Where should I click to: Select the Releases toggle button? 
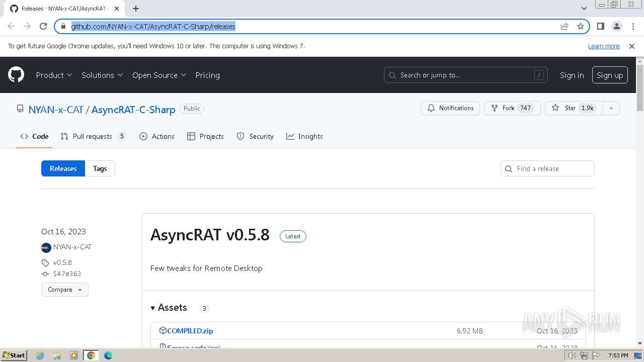click(x=63, y=168)
